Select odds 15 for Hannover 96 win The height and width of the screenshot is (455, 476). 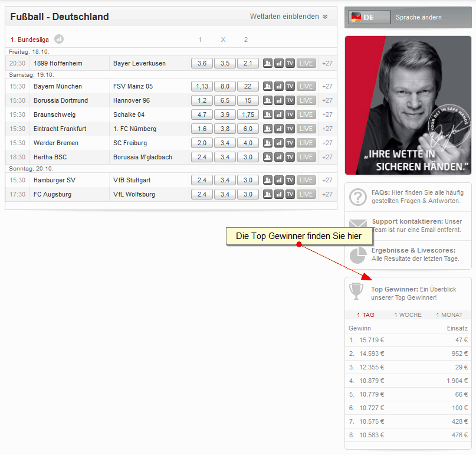click(x=248, y=100)
